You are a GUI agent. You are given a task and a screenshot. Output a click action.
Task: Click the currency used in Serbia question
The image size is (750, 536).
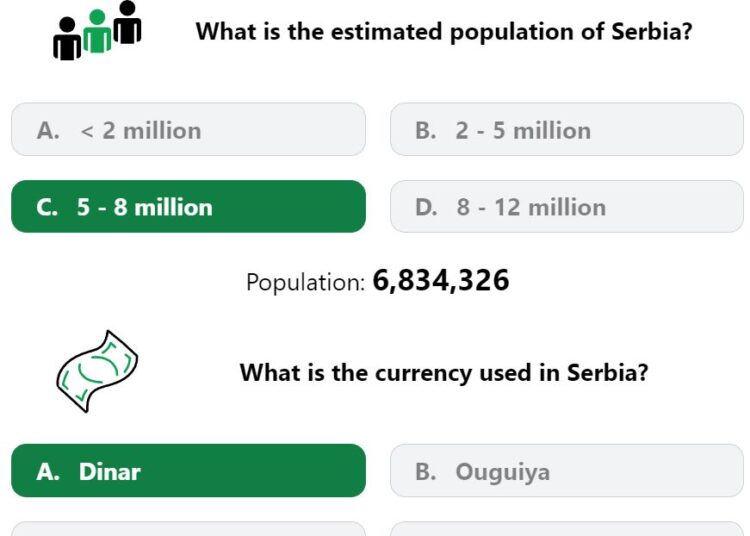click(444, 372)
